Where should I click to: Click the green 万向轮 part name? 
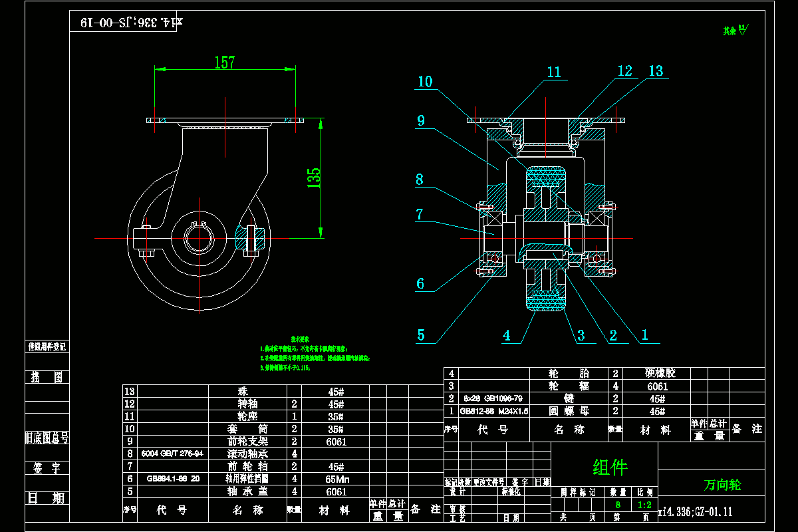tap(723, 485)
